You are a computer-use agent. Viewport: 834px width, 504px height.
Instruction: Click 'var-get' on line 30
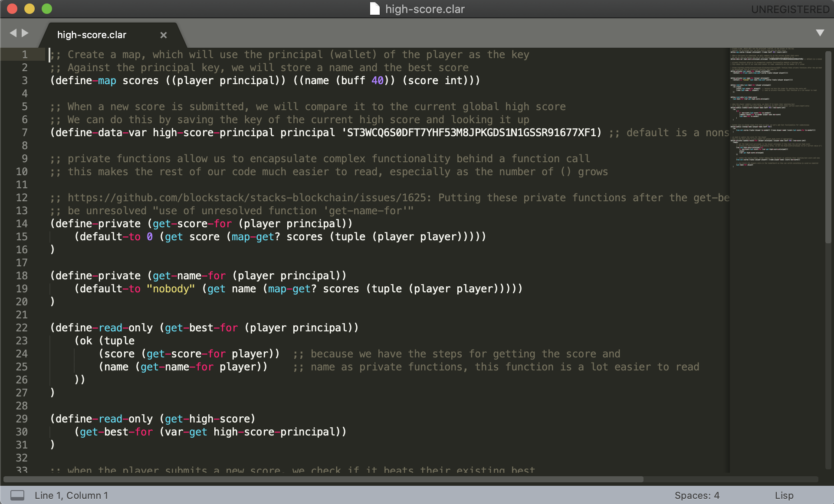186,432
